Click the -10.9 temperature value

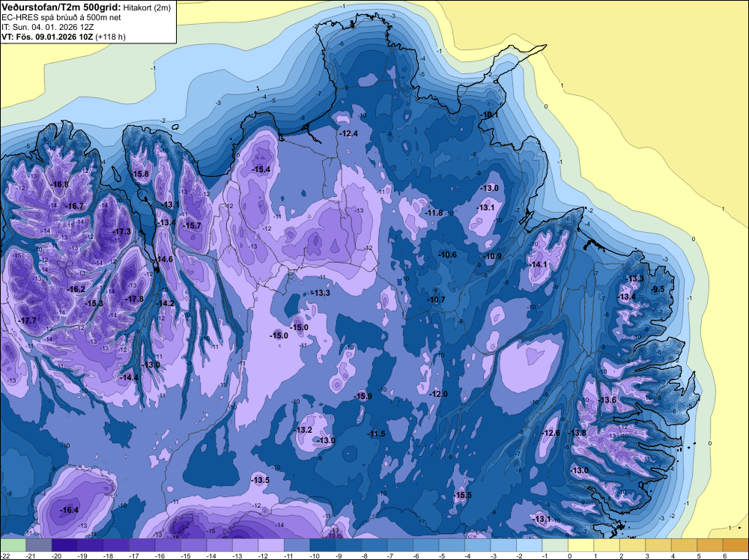coord(493,256)
